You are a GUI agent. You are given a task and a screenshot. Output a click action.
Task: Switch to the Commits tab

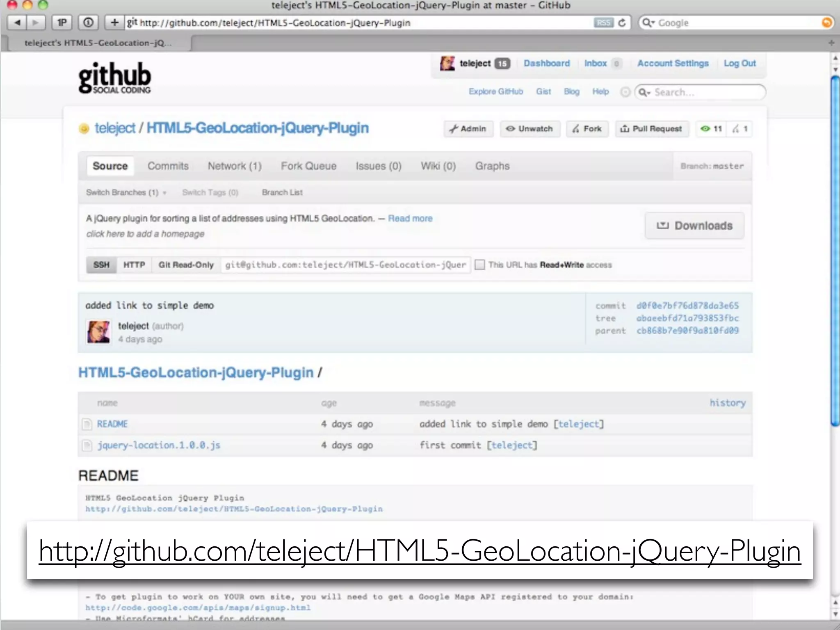pos(168,166)
